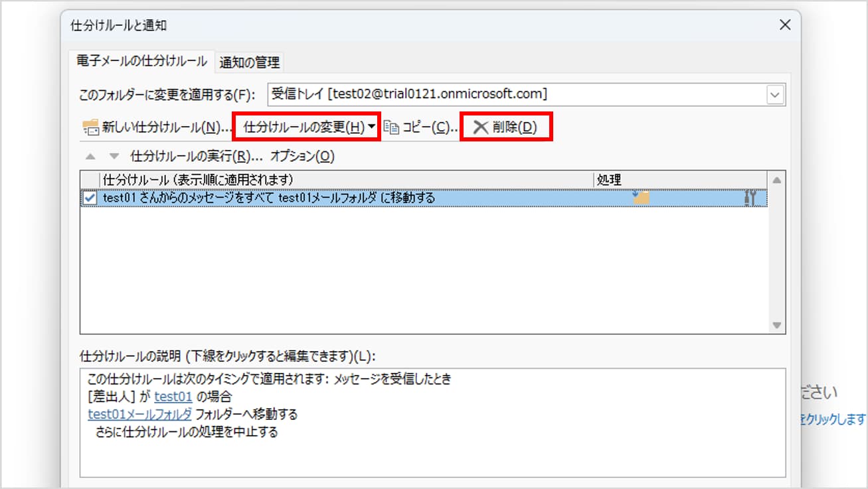868x489 pixels.
Task: Open オプション(O) settings
Action: point(302,157)
